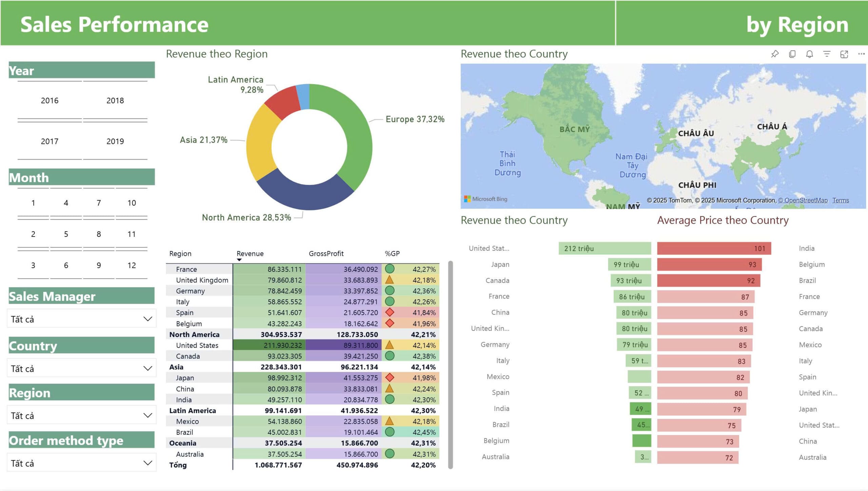Set an alert on the map visual
868x491 pixels.
coord(809,54)
